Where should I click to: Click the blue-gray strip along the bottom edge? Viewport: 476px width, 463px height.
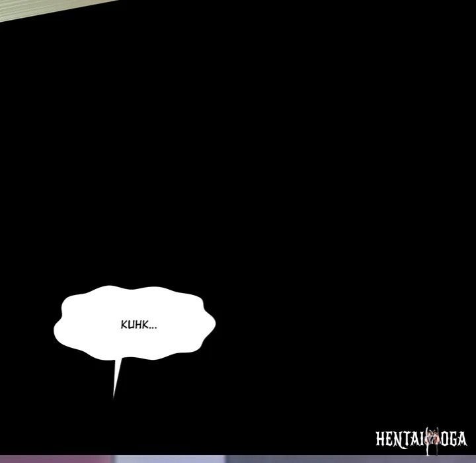coord(331,460)
